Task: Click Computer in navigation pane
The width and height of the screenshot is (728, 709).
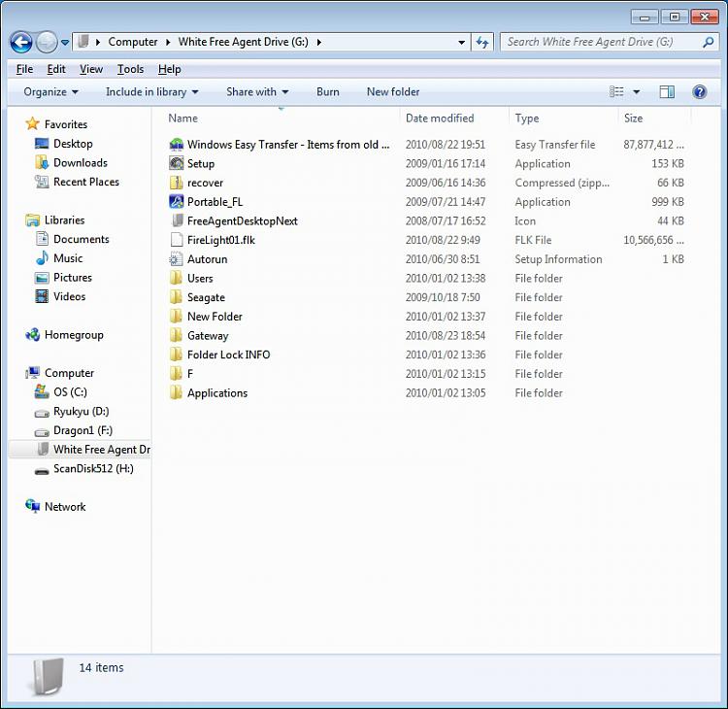Action: [x=69, y=373]
